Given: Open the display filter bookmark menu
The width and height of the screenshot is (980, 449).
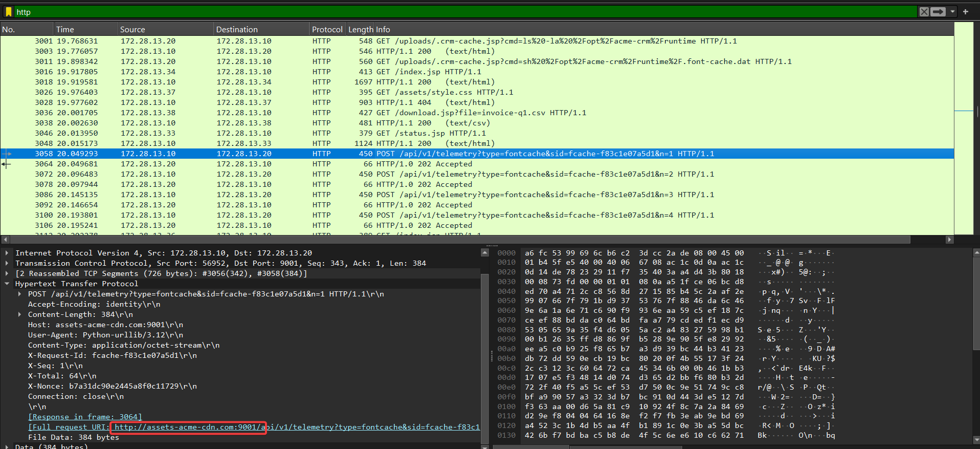Looking at the screenshot, I should [8, 12].
